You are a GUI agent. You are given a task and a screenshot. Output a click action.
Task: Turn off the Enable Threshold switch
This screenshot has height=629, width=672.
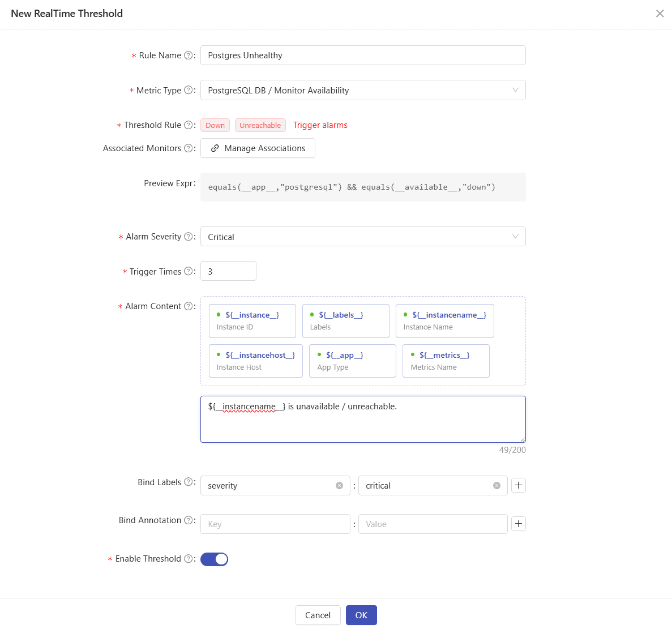[215, 559]
